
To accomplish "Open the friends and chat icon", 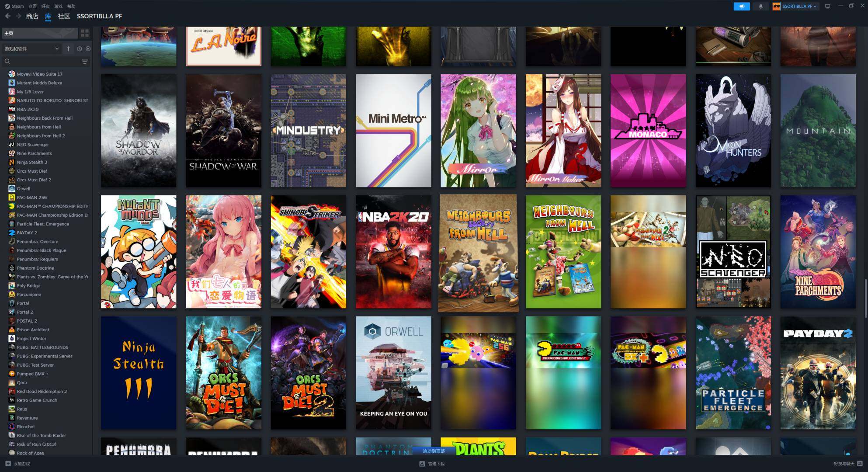I will pos(860,464).
